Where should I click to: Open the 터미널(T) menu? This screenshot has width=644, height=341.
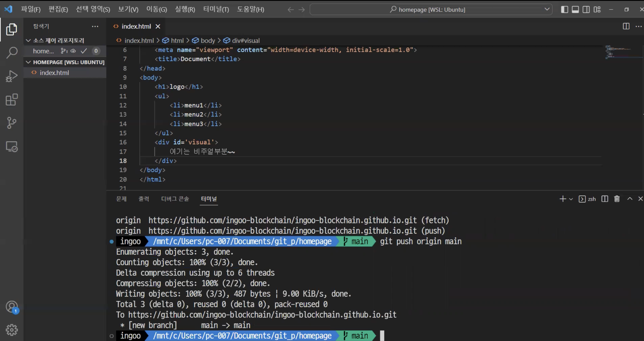click(x=216, y=9)
